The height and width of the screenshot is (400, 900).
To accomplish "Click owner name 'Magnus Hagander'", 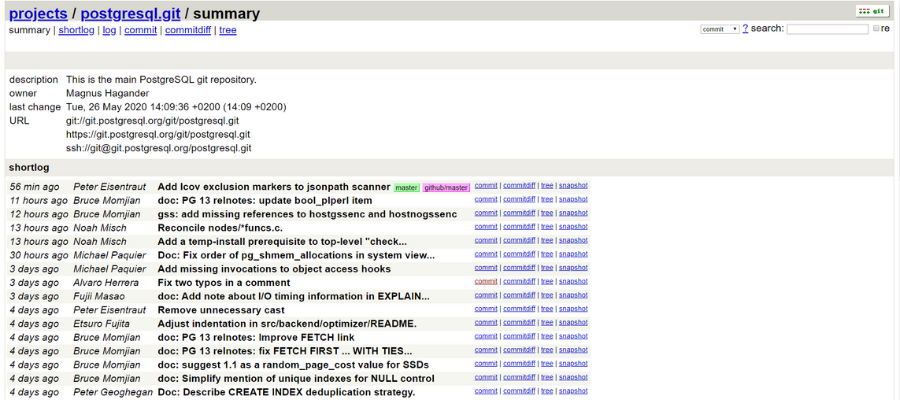I will [x=108, y=94].
